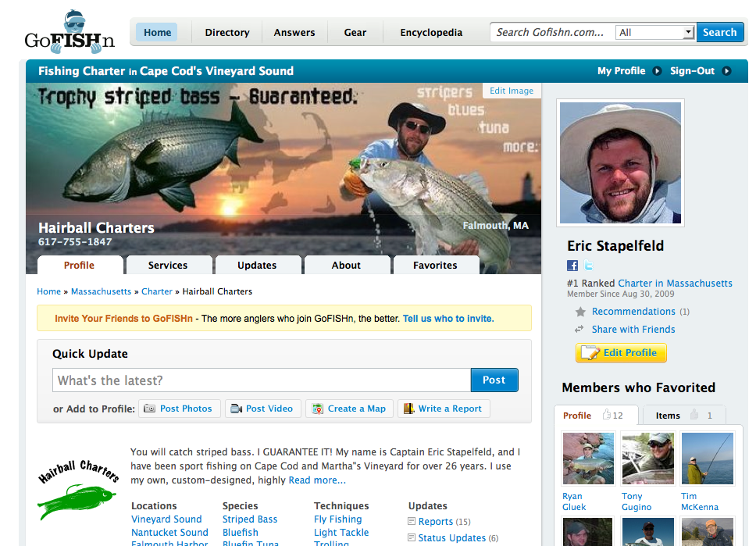Switch to the Services tab
Screen dimensions: 756x546
point(168,266)
